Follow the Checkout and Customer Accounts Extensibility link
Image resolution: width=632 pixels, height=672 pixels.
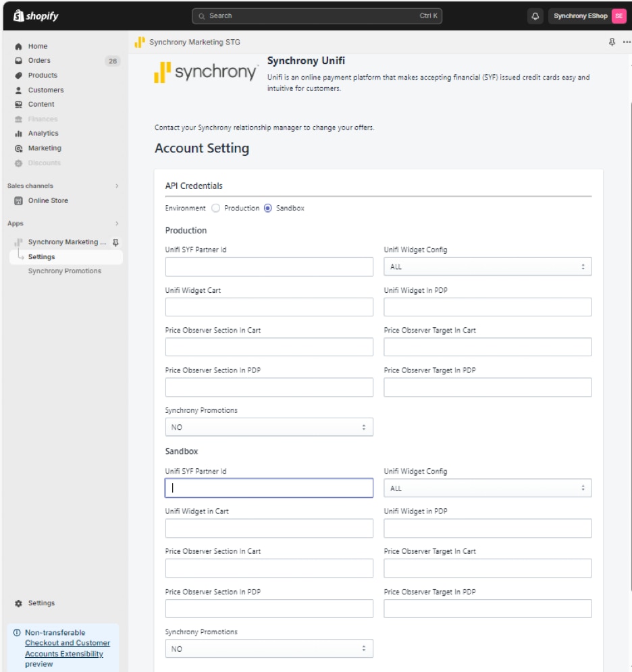[x=68, y=648]
